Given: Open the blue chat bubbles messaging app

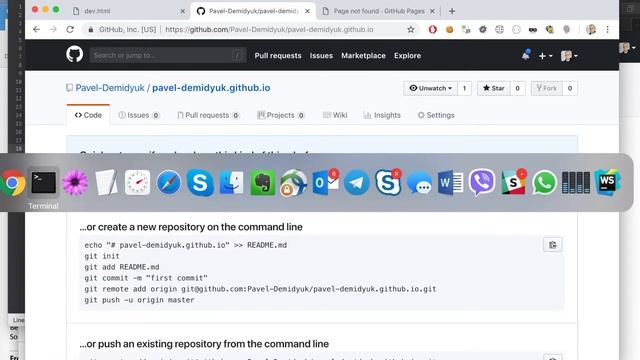Looking at the screenshot, I should (x=419, y=183).
